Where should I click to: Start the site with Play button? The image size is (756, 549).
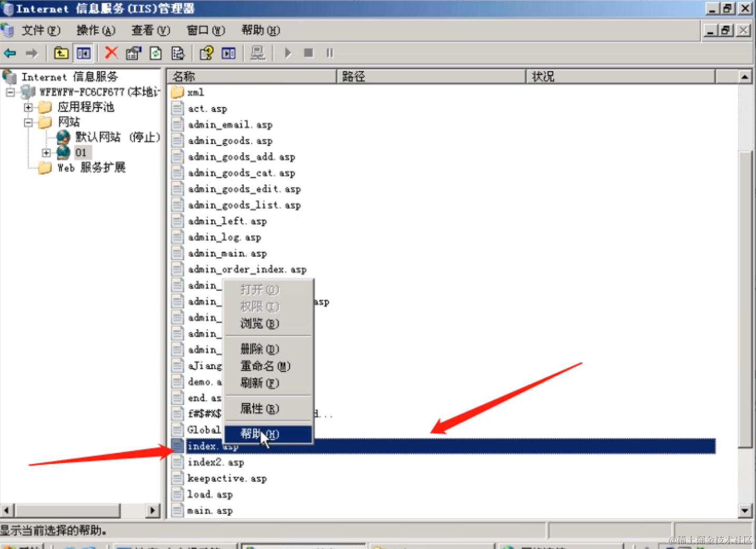pos(288,53)
